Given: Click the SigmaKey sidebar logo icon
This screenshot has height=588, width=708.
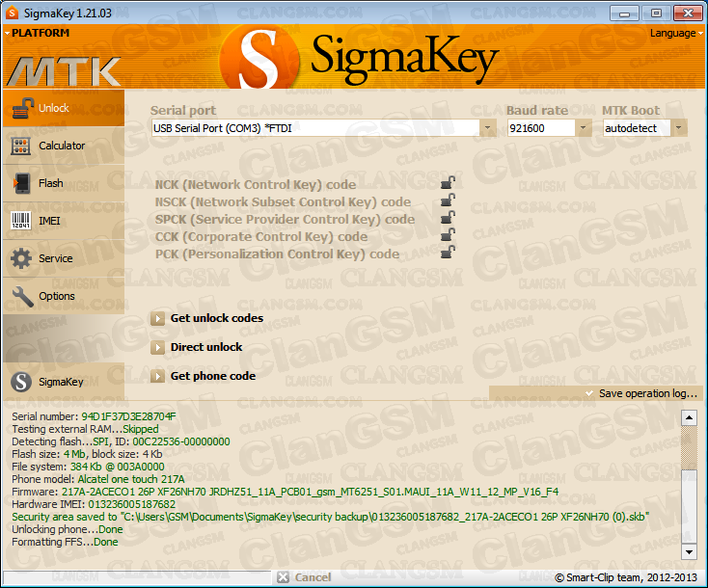Looking at the screenshot, I should (x=21, y=382).
